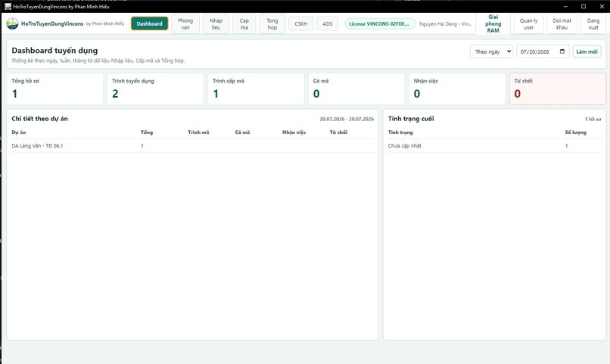Click the '1 ho so' count label
The image size is (610, 364).
[x=593, y=119]
